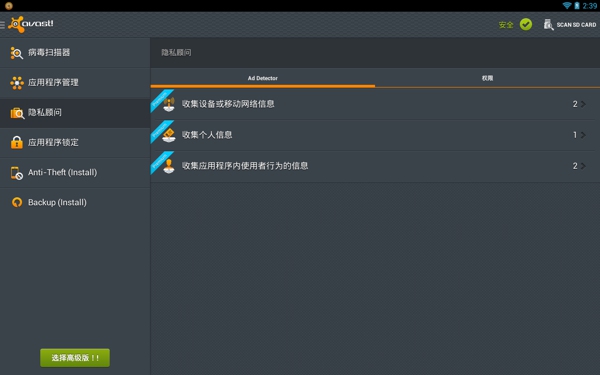This screenshot has width=600, height=375.
Task: Tap the green 安全 checkmark status icon
Action: [526, 24]
